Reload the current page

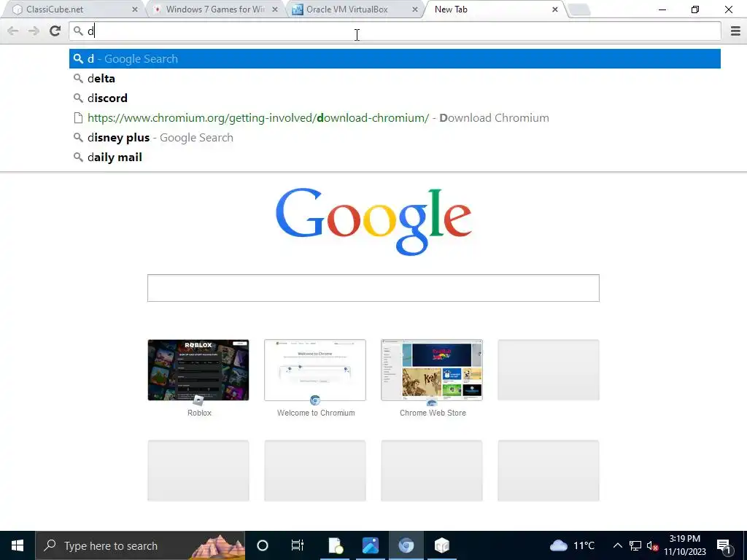coord(55,31)
